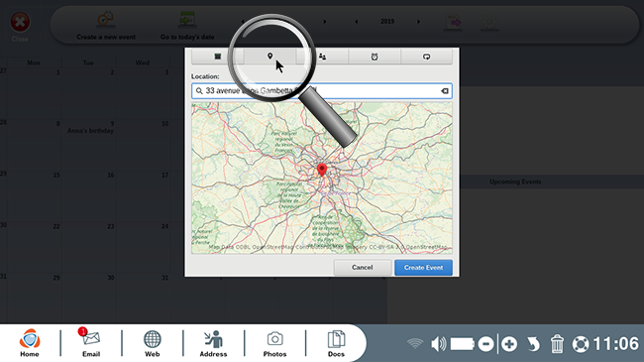644x362 pixels.
Task: Open Anna's birthday event on the calendar
Action: pyautogui.click(x=90, y=131)
